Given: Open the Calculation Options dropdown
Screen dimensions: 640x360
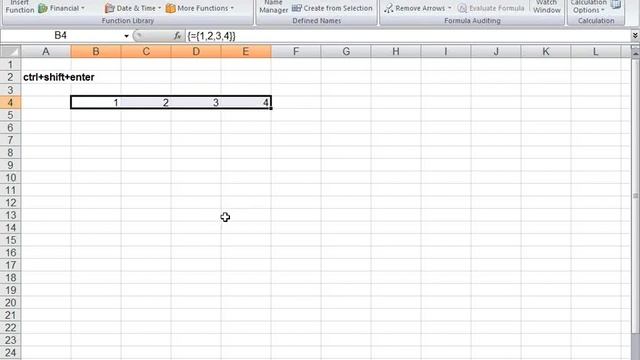Looking at the screenshot, I should pyautogui.click(x=588, y=7).
